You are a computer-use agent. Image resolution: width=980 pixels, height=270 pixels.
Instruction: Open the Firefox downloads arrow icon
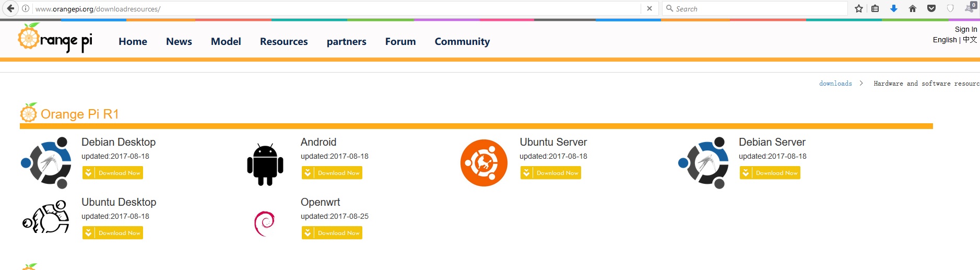click(894, 8)
